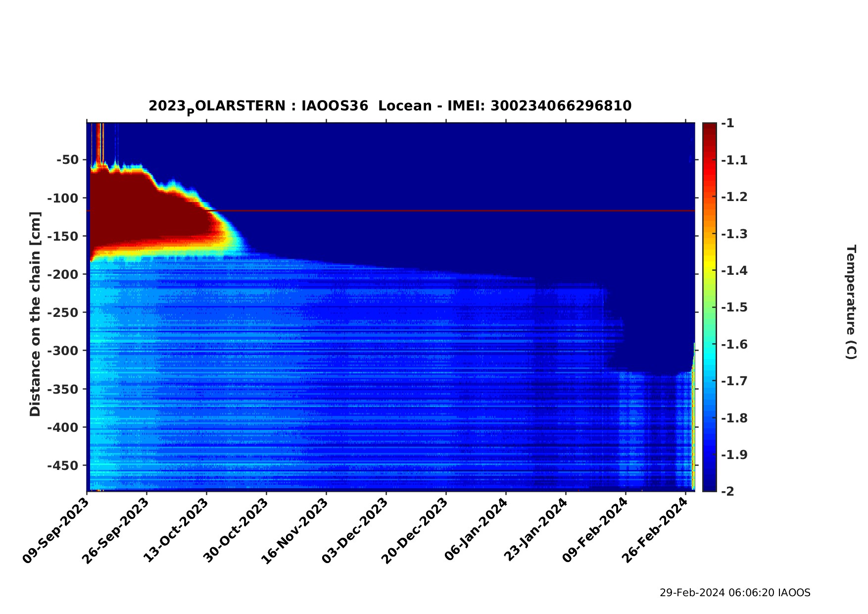Click the -50 y-axis tick label

(x=67, y=159)
